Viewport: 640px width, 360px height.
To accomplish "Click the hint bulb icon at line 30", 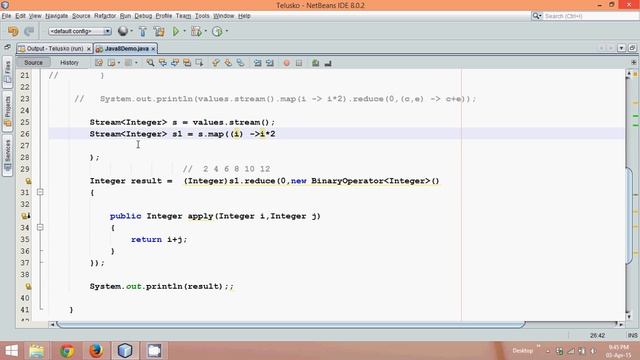I will point(28,181).
